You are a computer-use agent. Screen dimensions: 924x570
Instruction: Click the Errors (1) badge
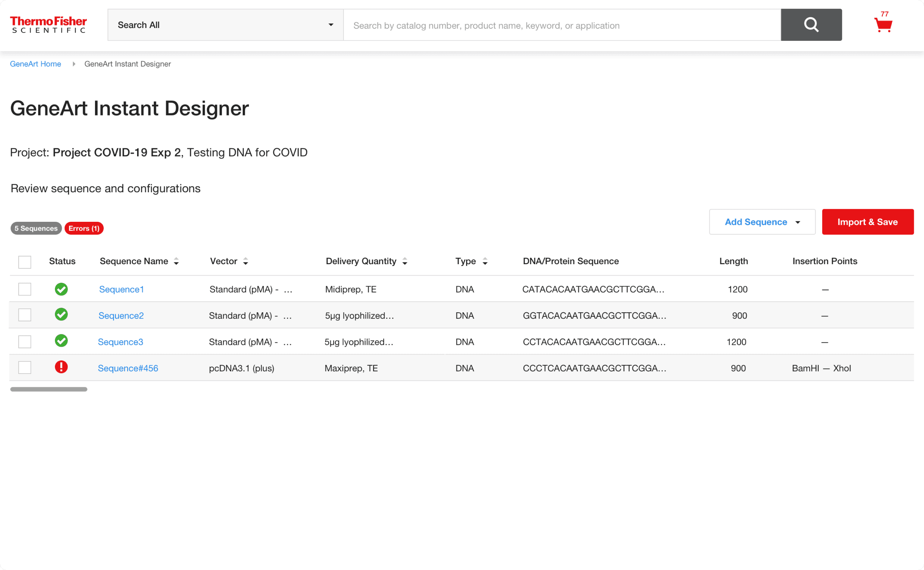(x=84, y=228)
